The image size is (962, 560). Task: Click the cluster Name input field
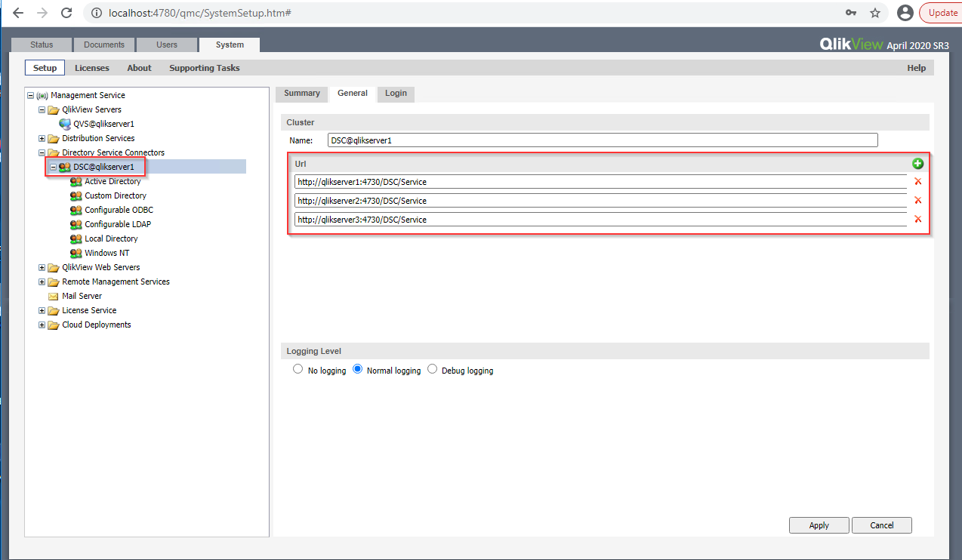pos(602,140)
